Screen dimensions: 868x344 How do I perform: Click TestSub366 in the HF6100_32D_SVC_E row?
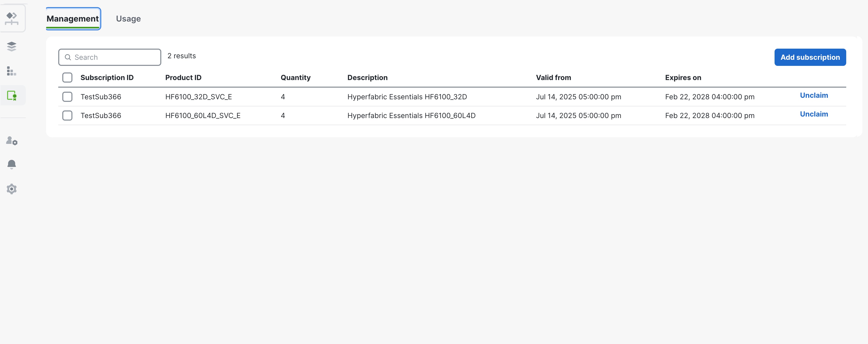[101, 97]
